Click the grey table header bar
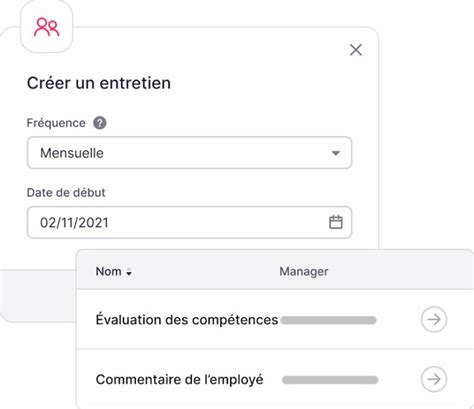The height and width of the screenshot is (409, 474). pyautogui.click(x=275, y=269)
